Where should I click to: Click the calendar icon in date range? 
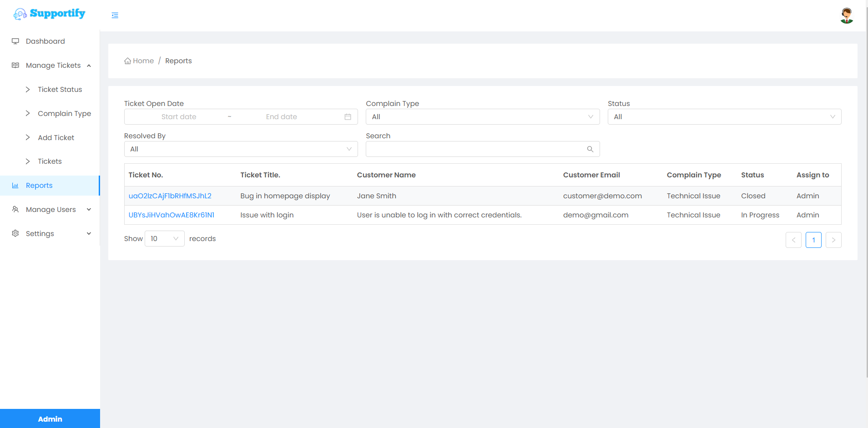[x=348, y=117]
